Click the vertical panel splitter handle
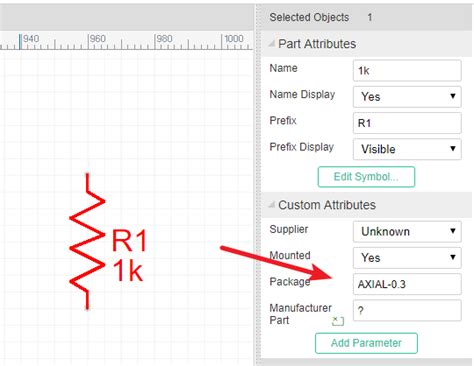Viewport: 474px width, 366px height. (x=257, y=183)
